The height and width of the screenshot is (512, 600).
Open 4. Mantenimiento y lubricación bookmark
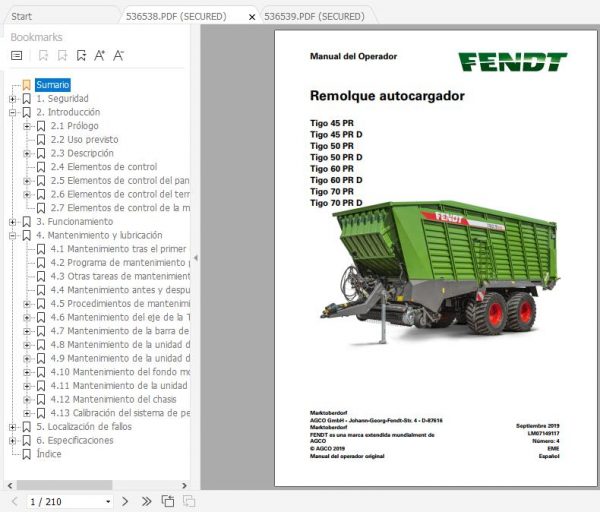coord(99,235)
